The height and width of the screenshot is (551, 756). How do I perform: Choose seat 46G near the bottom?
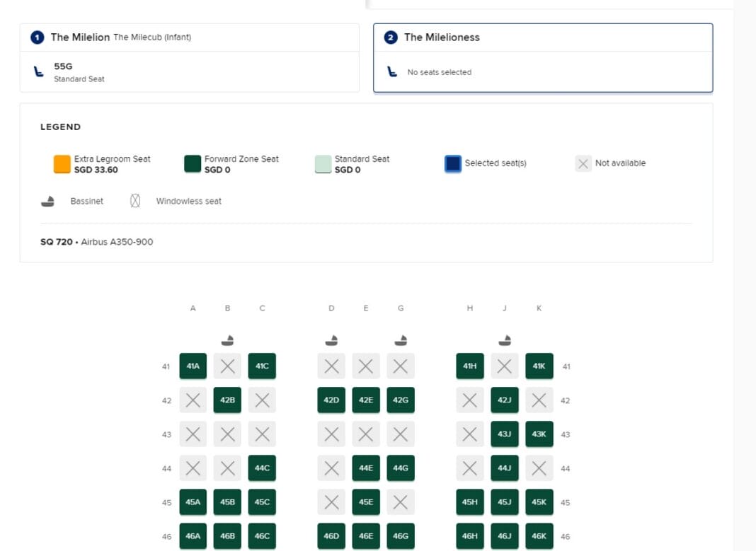(401, 535)
